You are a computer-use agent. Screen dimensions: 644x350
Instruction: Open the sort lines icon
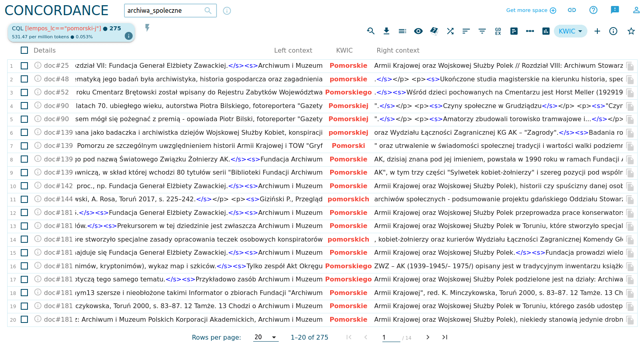tap(466, 31)
